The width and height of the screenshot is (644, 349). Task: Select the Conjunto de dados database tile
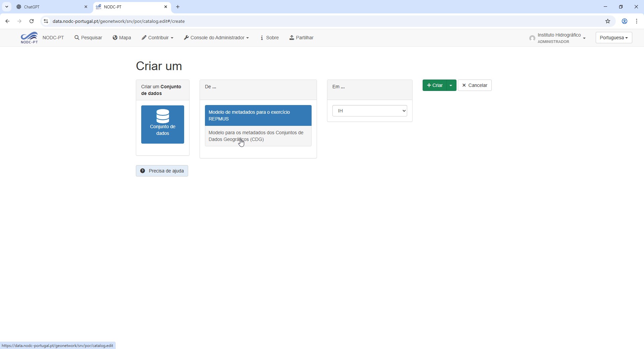[162, 124]
